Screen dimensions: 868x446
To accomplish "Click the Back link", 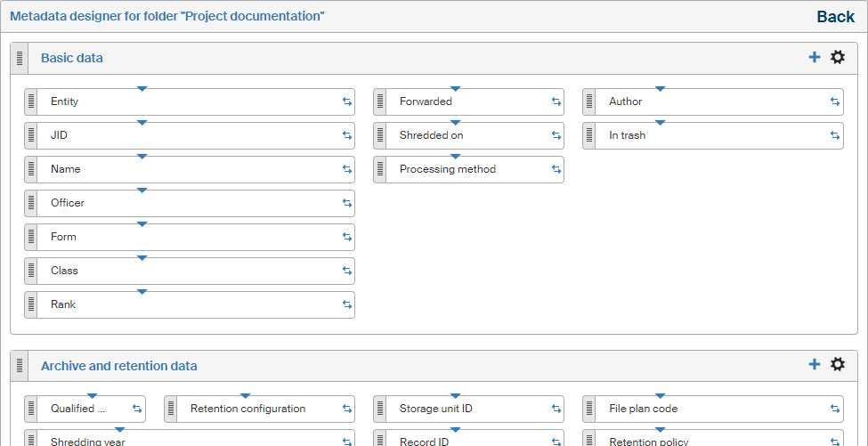I will 835,17.
